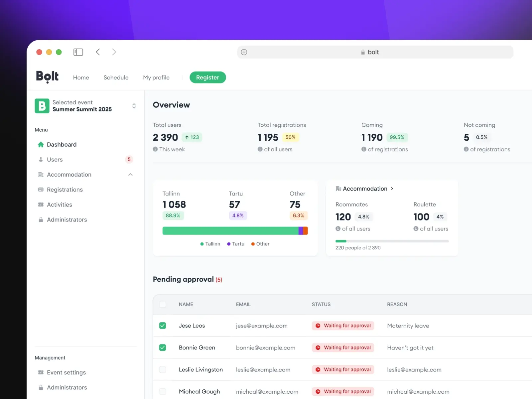This screenshot has height=399, width=532.
Task: Open the Home nav item
Action: pyautogui.click(x=81, y=77)
